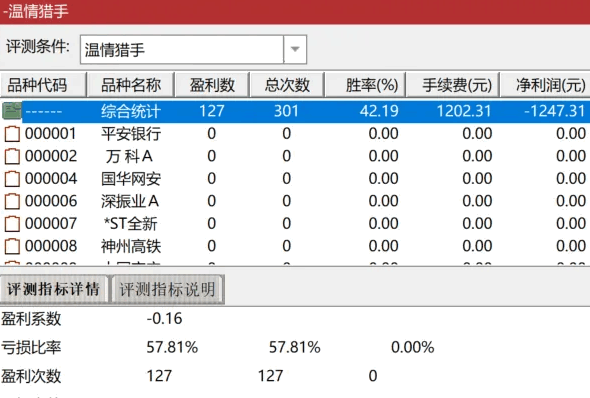This screenshot has width=590, height=398.
Task: Click stock code 000001
Action: tap(50, 134)
